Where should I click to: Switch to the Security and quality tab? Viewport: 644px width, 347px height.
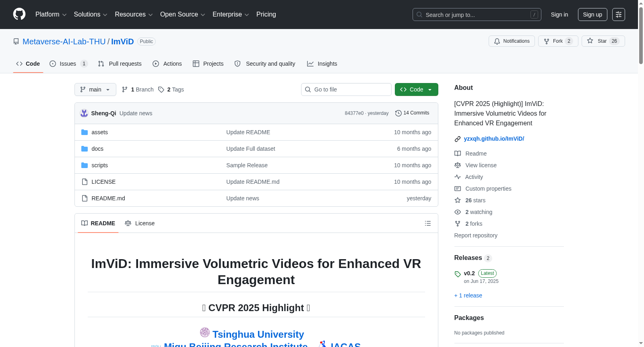[265, 64]
